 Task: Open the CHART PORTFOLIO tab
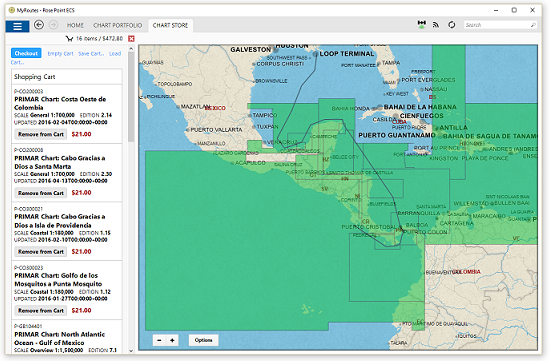118,25
